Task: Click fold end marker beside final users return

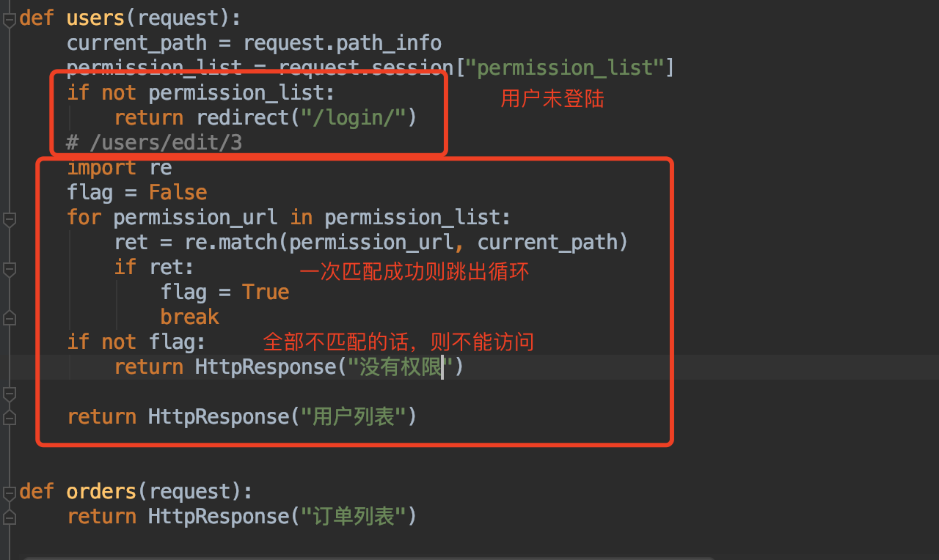Action: coord(9,418)
